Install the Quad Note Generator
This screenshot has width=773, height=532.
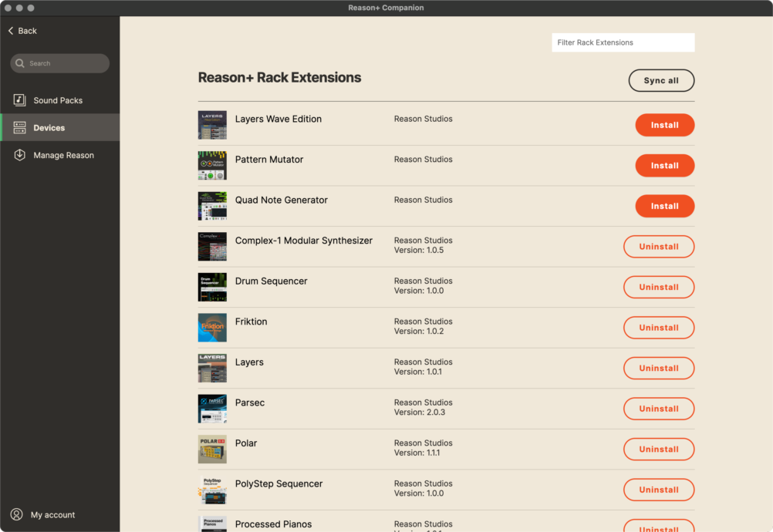click(x=664, y=206)
